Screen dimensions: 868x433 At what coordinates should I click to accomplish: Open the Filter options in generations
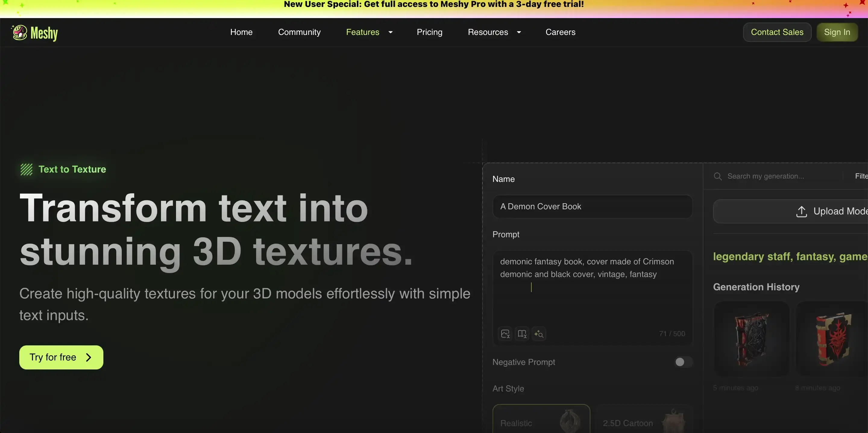(860, 176)
